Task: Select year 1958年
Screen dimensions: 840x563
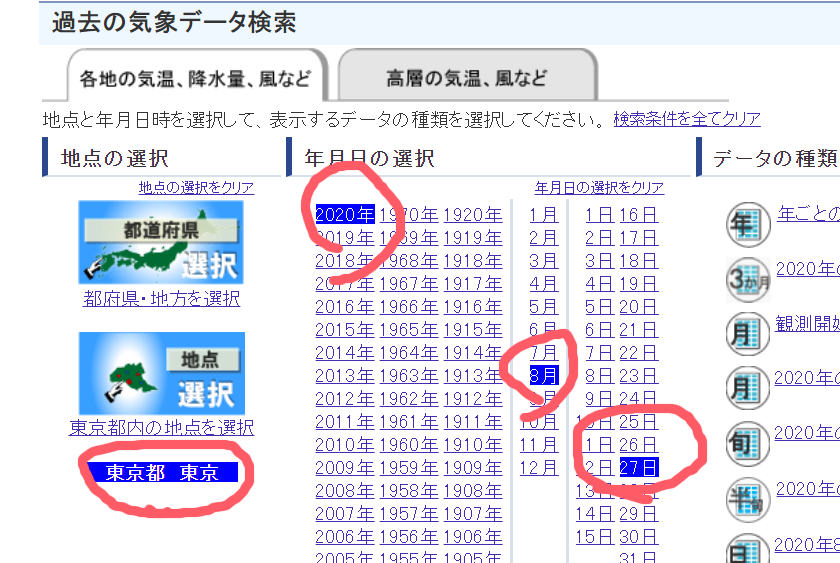Action: 409,491
